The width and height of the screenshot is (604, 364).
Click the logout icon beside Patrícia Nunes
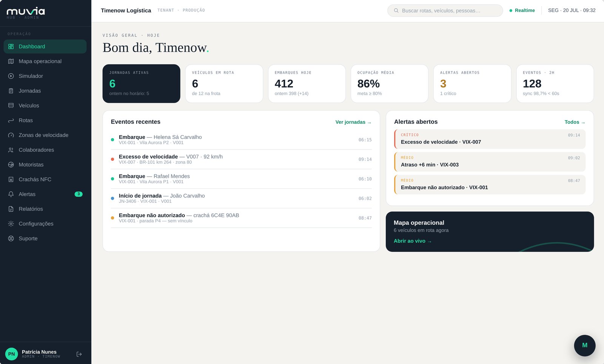[79, 354]
